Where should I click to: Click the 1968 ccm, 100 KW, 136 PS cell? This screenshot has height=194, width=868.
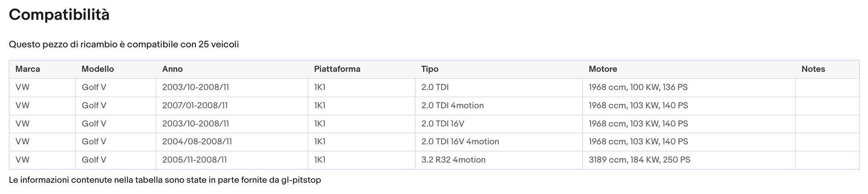689,88
